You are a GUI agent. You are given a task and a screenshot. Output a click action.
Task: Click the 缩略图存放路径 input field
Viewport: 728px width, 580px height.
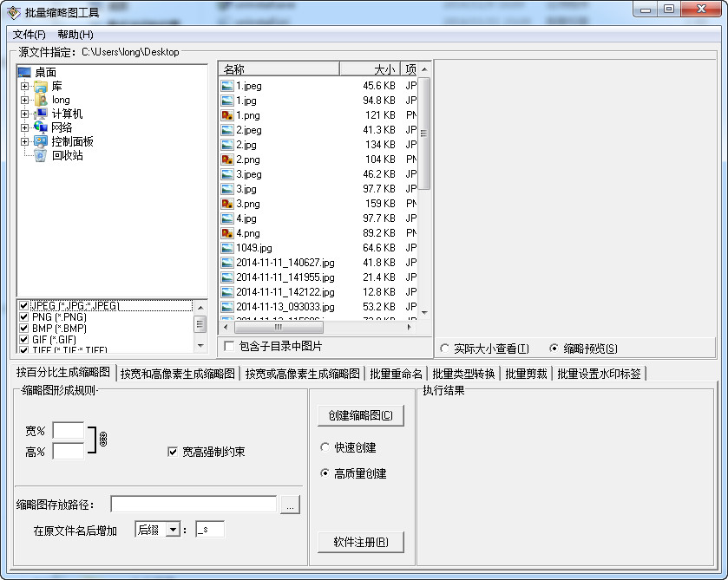(193, 505)
